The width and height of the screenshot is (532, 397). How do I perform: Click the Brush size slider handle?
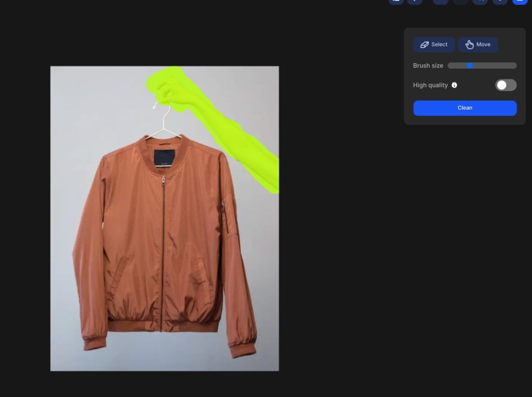[470, 65]
